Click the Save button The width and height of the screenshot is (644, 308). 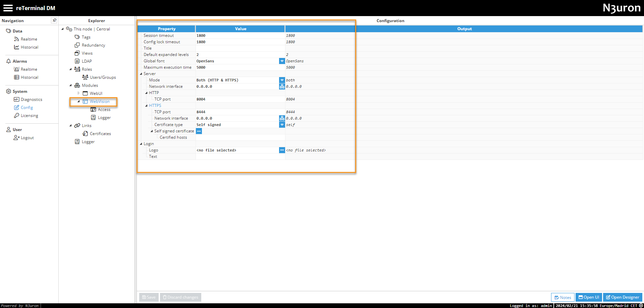(149, 297)
